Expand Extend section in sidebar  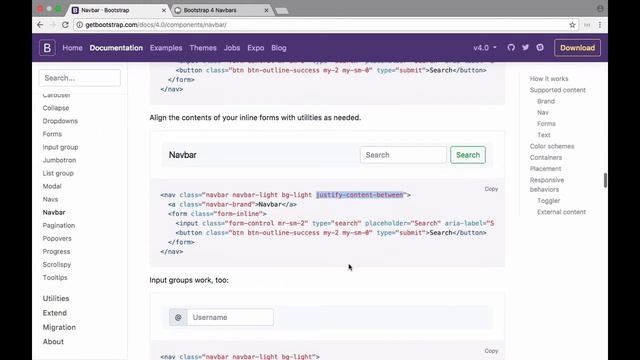[55, 313]
